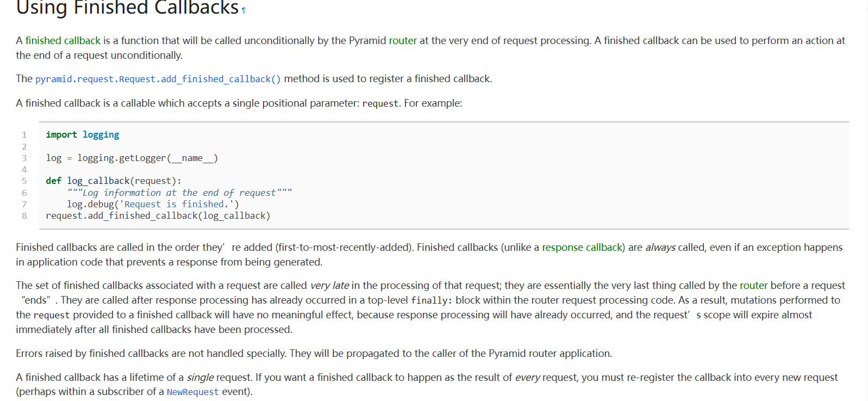Click the logging.getLogger(__name__) code line
Viewport: 868px width, 401px height.
[x=132, y=158]
